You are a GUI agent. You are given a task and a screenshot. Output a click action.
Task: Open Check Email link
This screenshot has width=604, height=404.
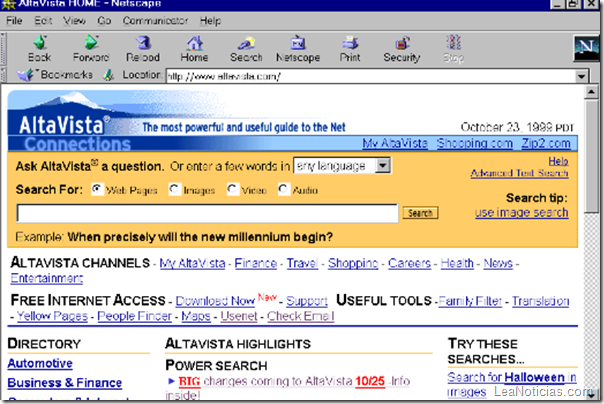[300, 316]
